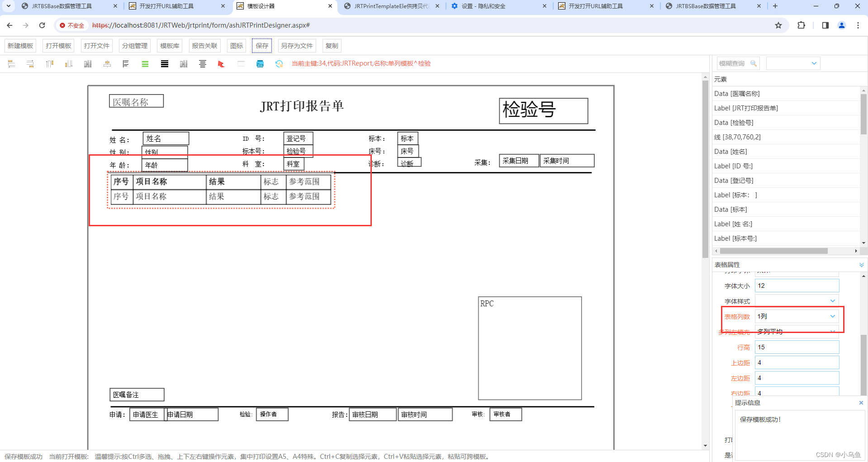Click the align-bottom edges toolbar icon
Viewport: 868px width, 462px height.
69,64
